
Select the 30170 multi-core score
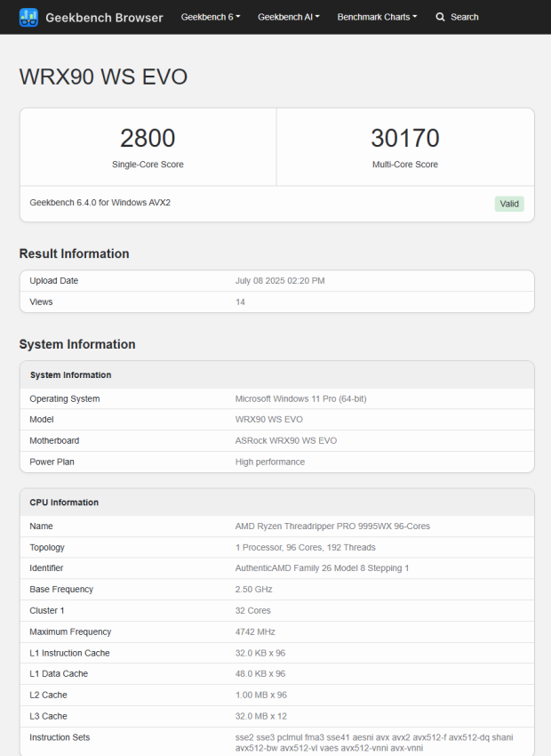404,138
